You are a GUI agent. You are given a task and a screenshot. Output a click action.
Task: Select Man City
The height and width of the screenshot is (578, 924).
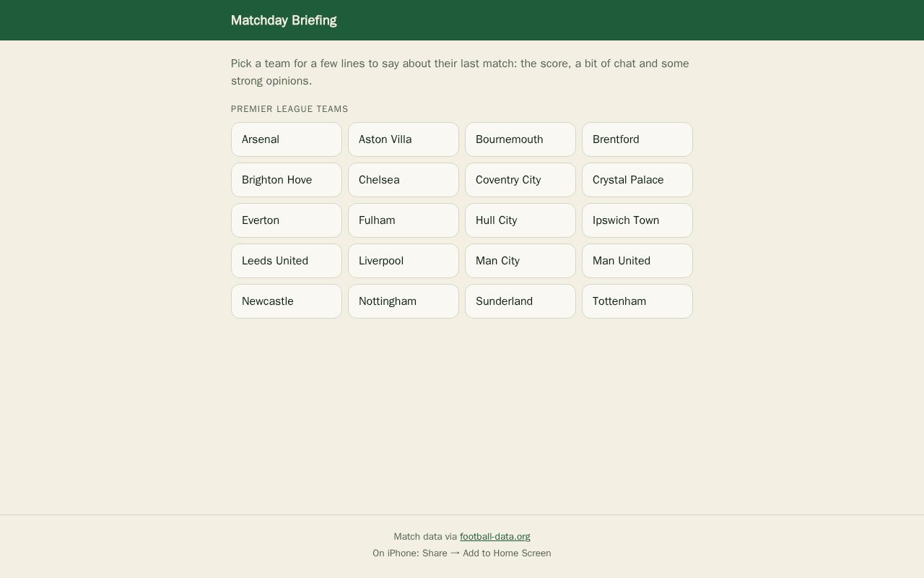(520, 261)
